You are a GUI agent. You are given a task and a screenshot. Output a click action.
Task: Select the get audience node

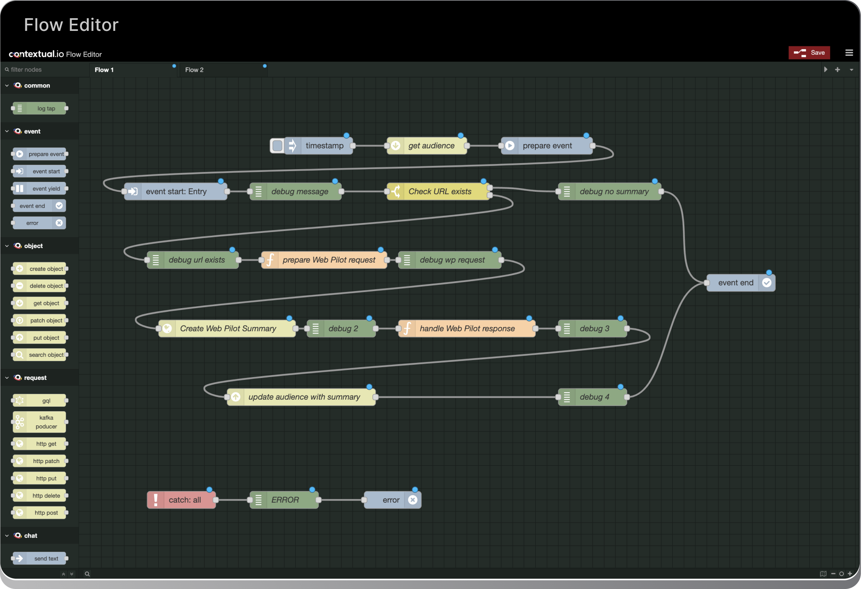pos(427,146)
